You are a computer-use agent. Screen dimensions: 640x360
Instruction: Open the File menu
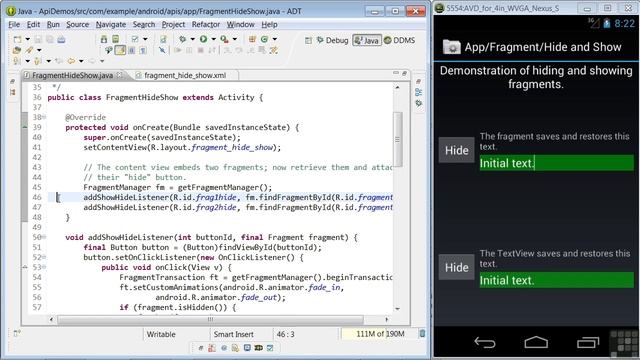point(14,24)
